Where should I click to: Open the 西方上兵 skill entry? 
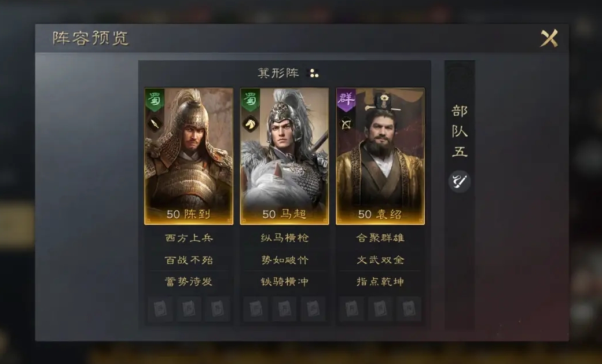tap(189, 238)
